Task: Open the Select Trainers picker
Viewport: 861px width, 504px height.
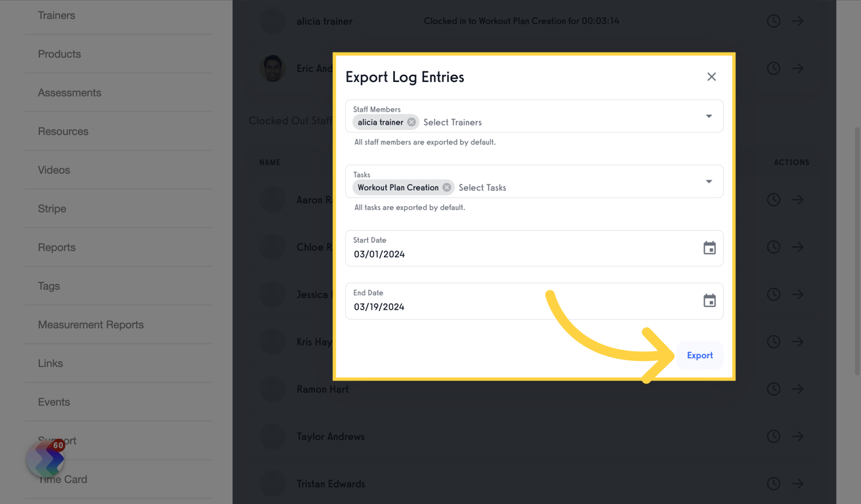Action: (452, 121)
